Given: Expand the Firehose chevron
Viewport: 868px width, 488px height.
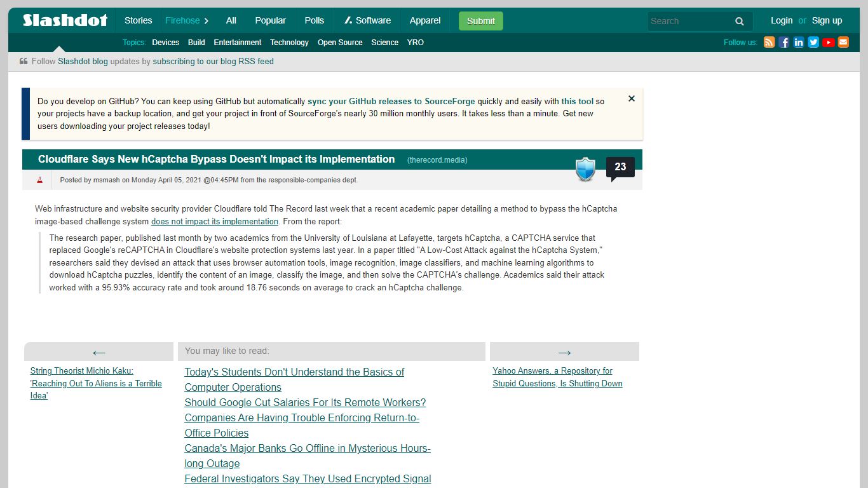Looking at the screenshot, I should click(207, 21).
